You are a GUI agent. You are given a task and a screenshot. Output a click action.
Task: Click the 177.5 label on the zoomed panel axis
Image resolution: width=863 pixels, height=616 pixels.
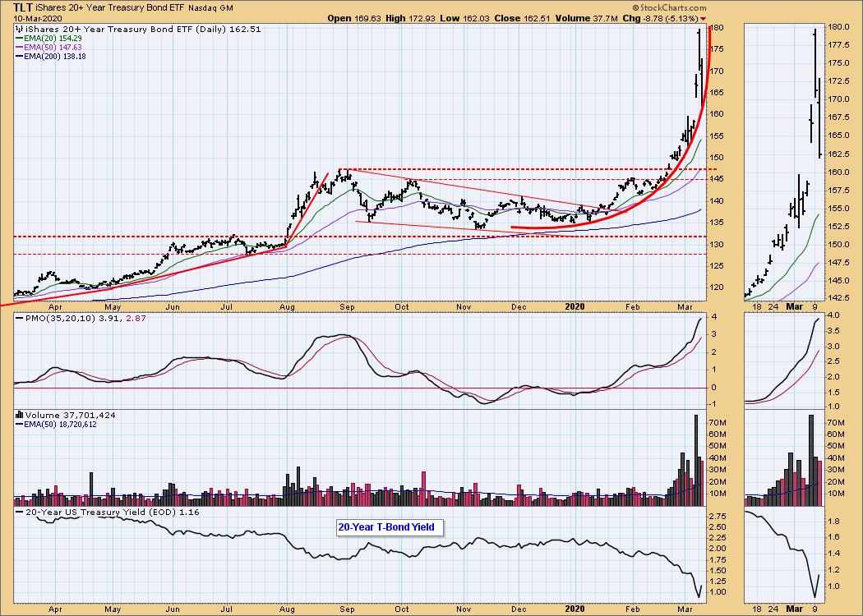[x=838, y=45]
